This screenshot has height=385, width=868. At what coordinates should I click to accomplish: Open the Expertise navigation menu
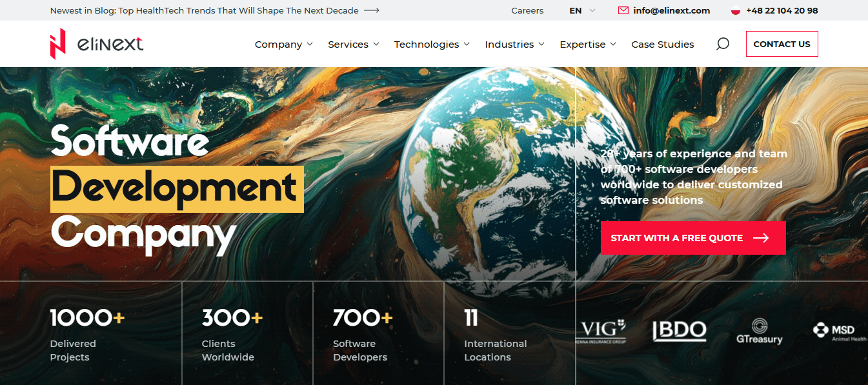point(587,44)
